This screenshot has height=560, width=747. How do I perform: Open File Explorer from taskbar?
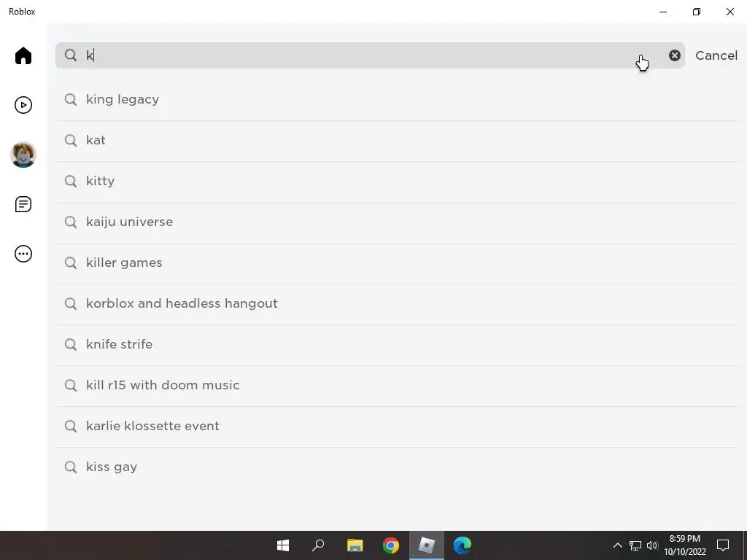click(x=355, y=545)
